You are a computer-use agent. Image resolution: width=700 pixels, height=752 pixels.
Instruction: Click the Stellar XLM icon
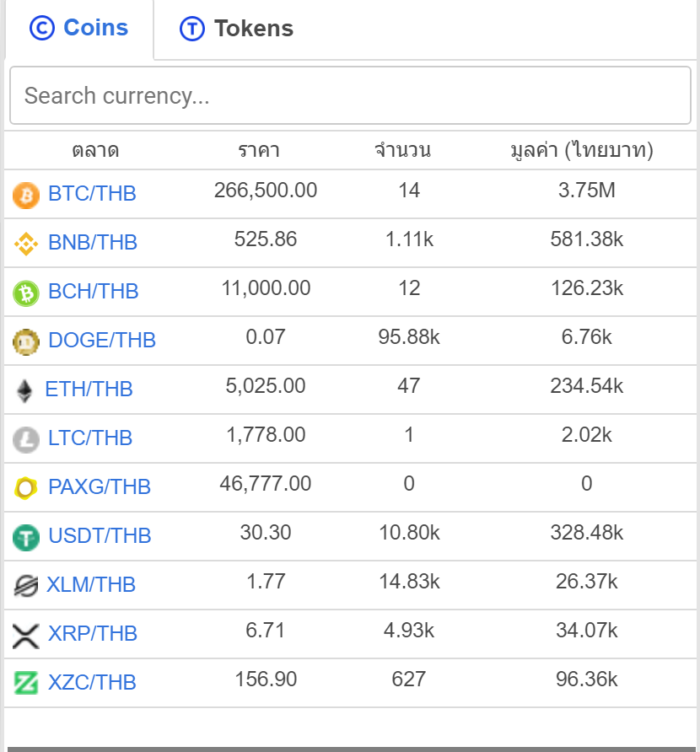point(26,586)
